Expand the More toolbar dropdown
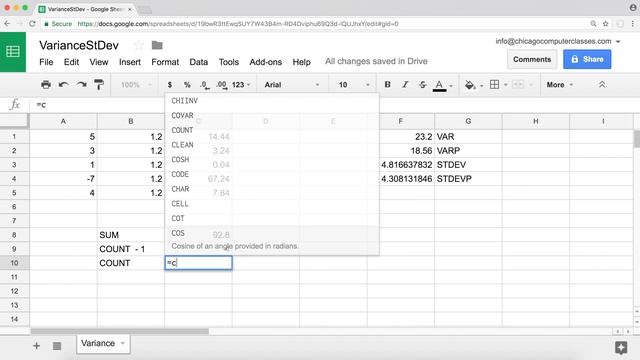The image size is (640, 360). (x=560, y=84)
